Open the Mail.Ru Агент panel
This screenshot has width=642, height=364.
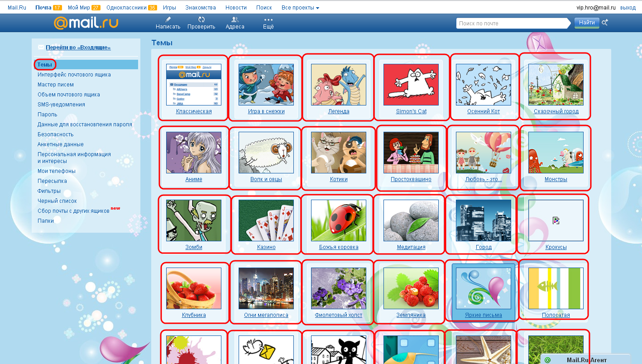tap(585, 359)
